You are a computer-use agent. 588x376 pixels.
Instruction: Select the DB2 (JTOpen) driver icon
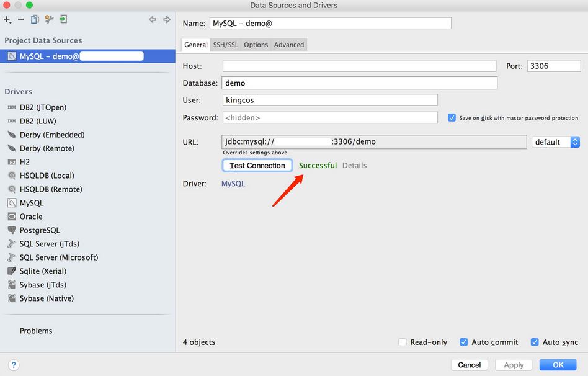coord(12,107)
